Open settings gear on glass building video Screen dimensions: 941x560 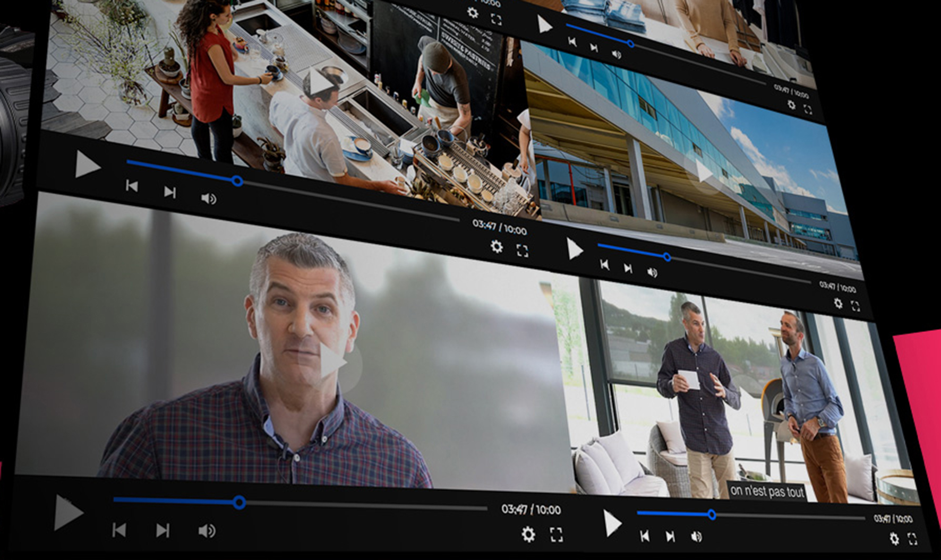pyautogui.click(x=838, y=303)
